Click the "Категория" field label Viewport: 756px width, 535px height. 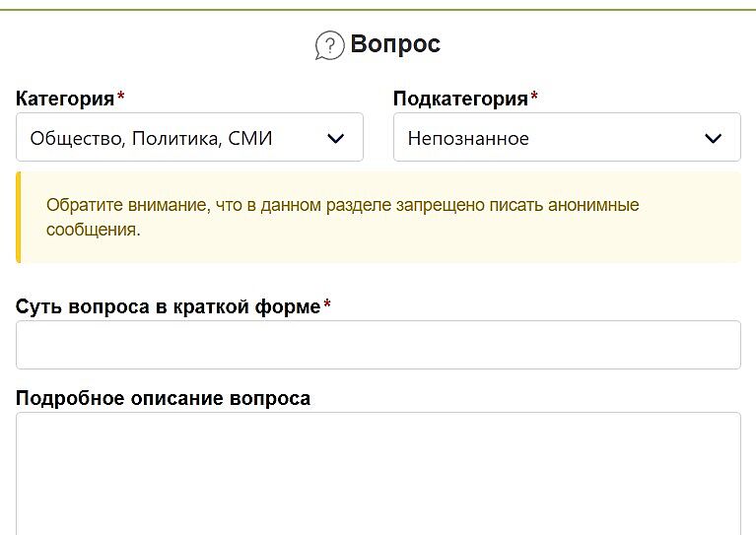click(x=65, y=99)
